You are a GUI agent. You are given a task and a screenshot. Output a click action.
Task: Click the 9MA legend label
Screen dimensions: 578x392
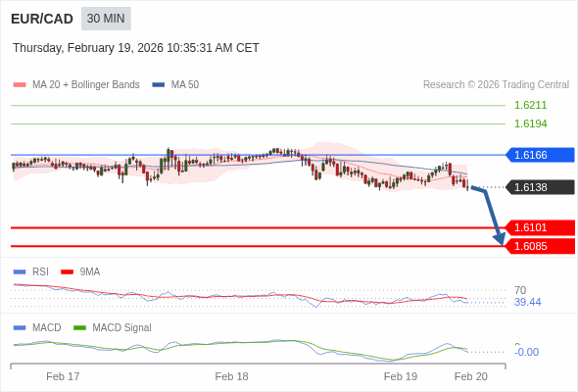click(90, 272)
